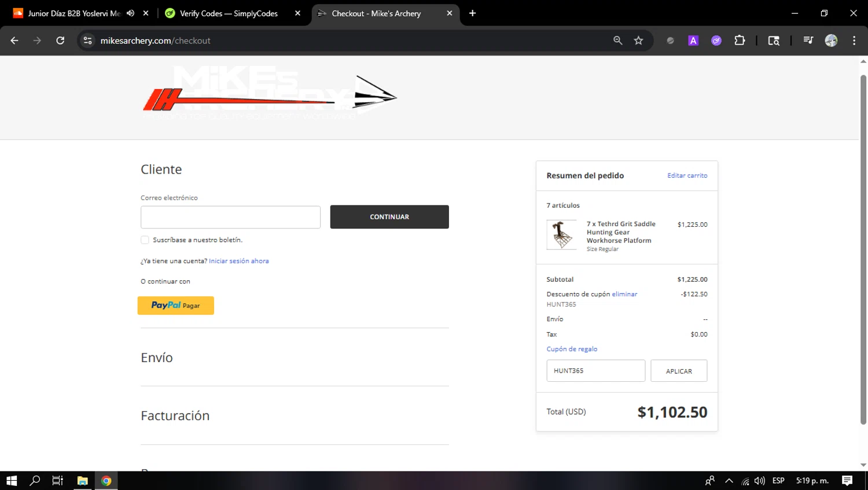Click the CONTINUAR button
Image resolution: width=868 pixels, height=490 pixels.
click(x=389, y=217)
